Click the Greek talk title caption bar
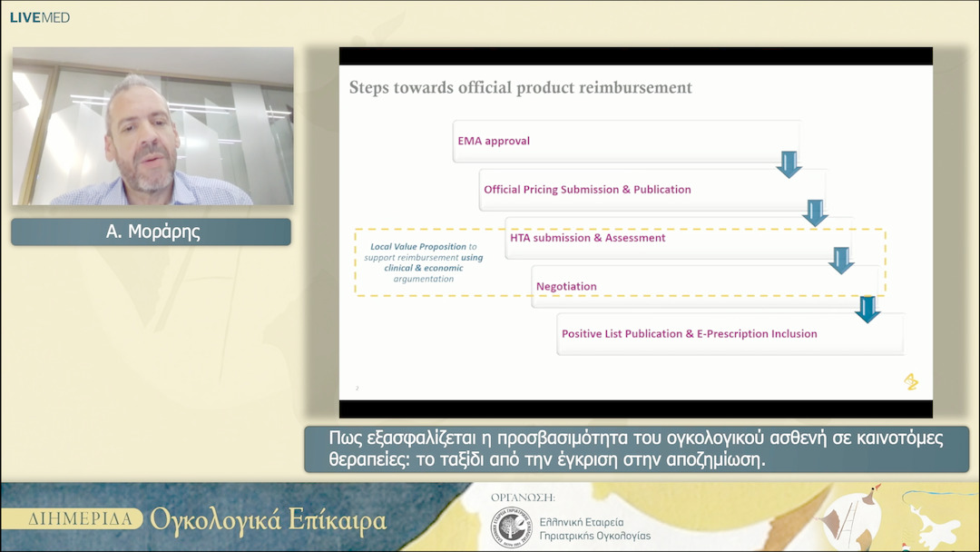 click(x=635, y=449)
